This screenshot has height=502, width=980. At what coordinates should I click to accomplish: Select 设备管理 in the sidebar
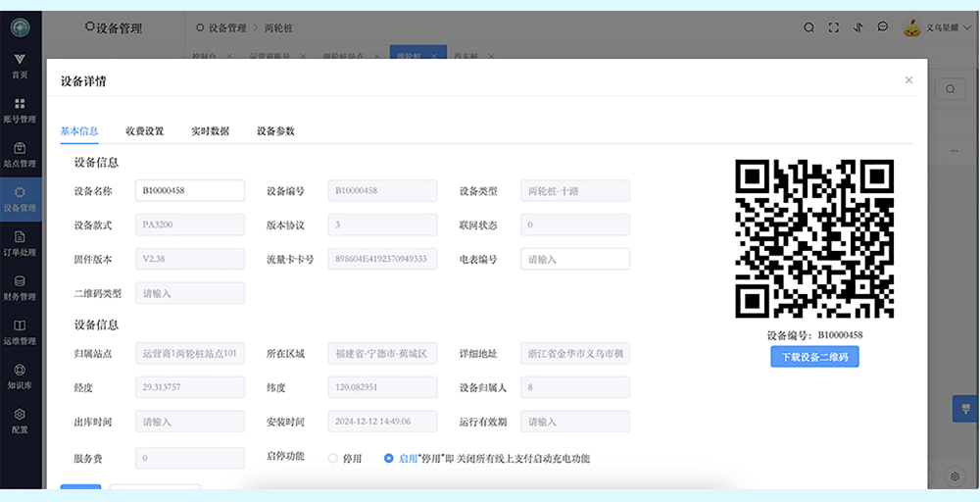pos(20,199)
